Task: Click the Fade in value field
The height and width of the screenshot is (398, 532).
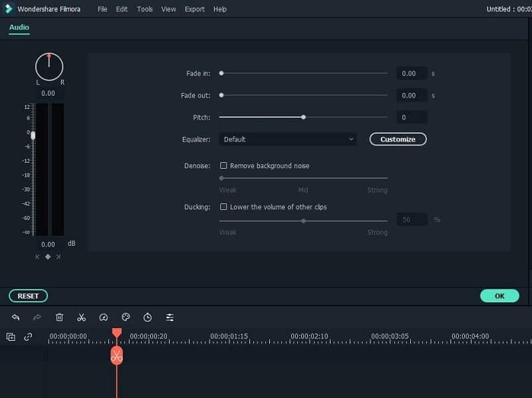Action: pos(412,73)
